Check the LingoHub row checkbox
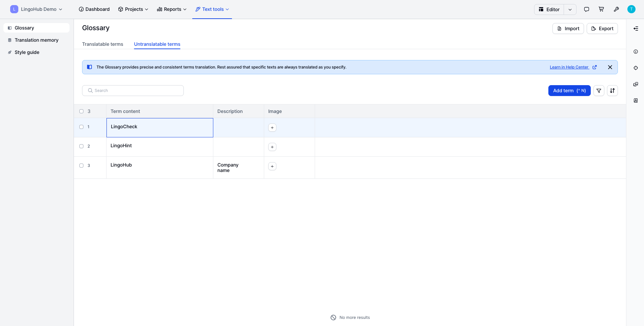This screenshot has height=326, width=644. [x=81, y=166]
